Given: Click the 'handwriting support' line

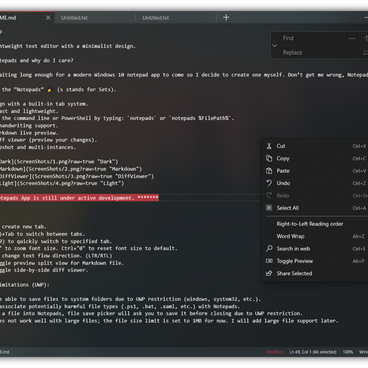Looking at the screenshot, I should pyautogui.click(x=29, y=126).
